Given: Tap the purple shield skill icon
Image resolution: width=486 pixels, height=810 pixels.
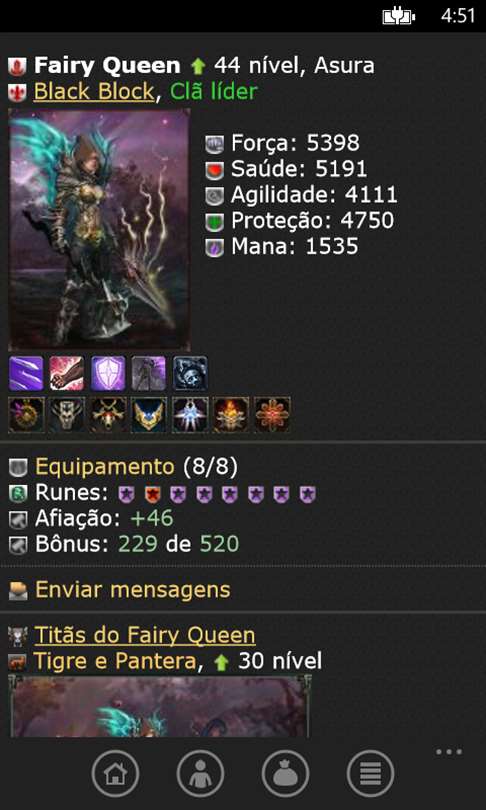Looking at the screenshot, I should 108,373.
